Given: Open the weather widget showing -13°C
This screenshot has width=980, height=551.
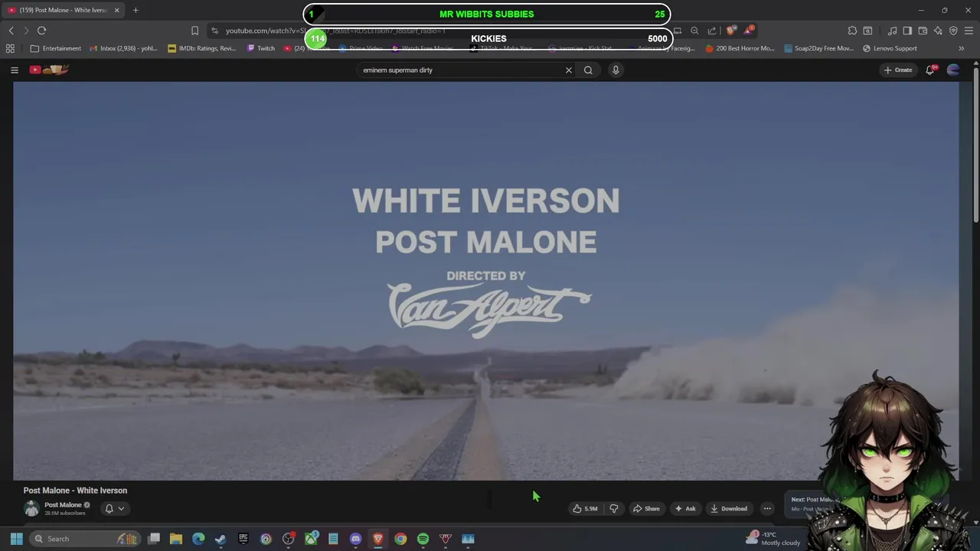Looking at the screenshot, I should pyautogui.click(x=773, y=539).
